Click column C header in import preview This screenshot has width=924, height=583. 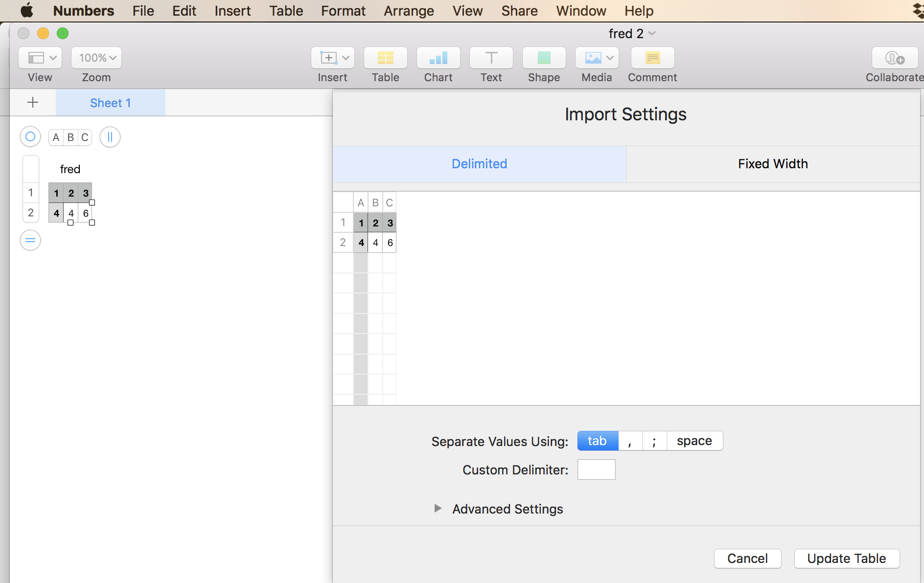(390, 202)
